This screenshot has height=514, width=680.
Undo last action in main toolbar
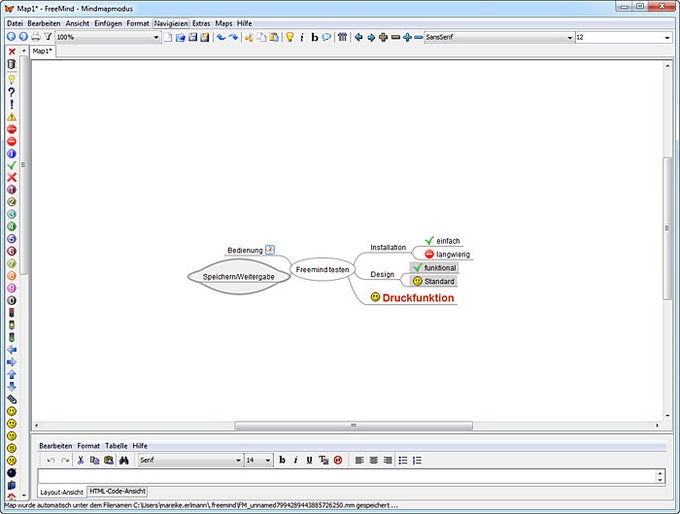[x=221, y=37]
